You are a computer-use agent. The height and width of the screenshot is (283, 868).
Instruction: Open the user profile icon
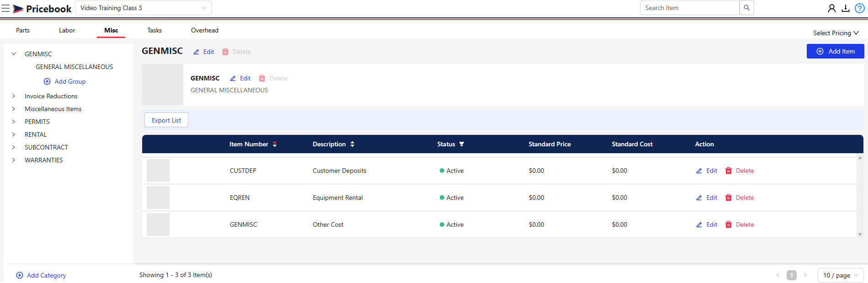[832, 8]
